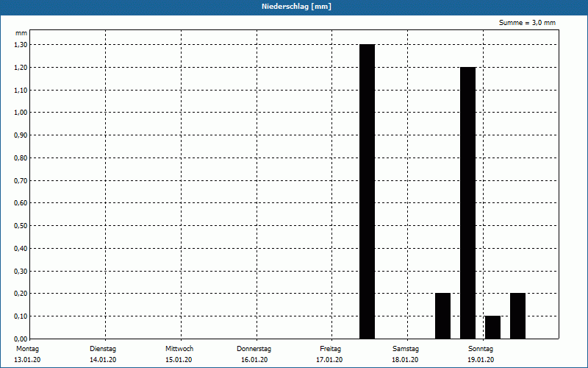
Task: Click the 0,20 y-axis value
Action: (21, 294)
